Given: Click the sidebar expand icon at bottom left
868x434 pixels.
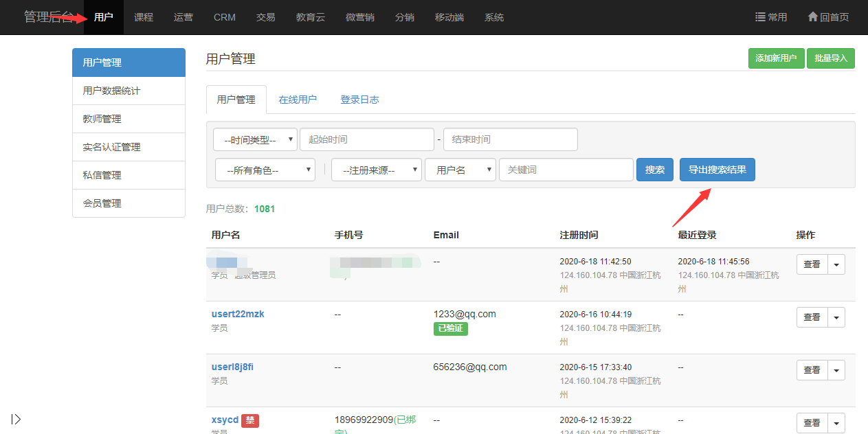Looking at the screenshot, I should (x=16, y=419).
